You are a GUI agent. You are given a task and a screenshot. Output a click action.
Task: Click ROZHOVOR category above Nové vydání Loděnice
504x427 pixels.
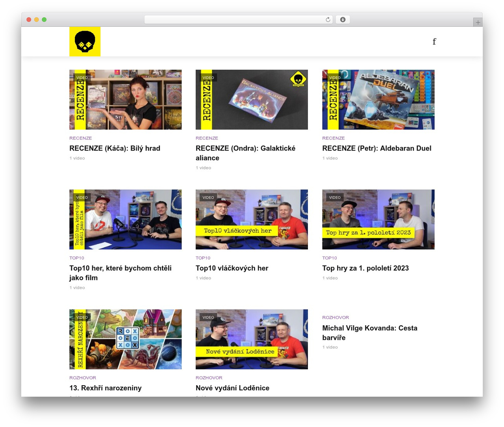coord(209,378)
